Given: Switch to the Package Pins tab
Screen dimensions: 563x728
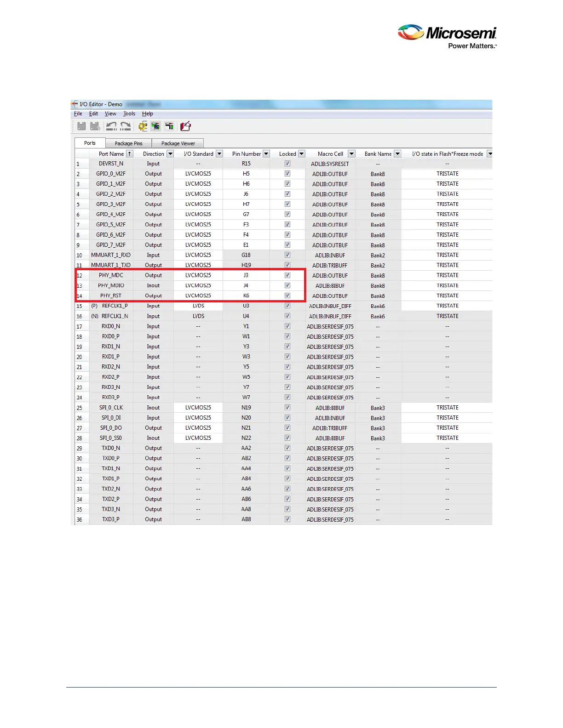Looking at the screenshot, I should click(x=128, y=143).
